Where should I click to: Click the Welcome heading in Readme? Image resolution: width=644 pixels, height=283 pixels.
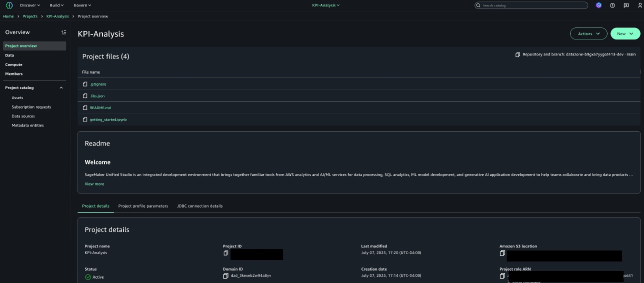tap(97, 162)
